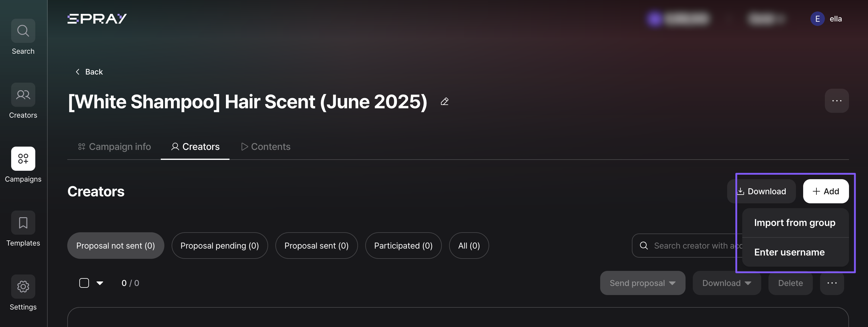Switch to the Campaign info tab
The width and height of the screenshot is (868, 327).
click(114, 147)
